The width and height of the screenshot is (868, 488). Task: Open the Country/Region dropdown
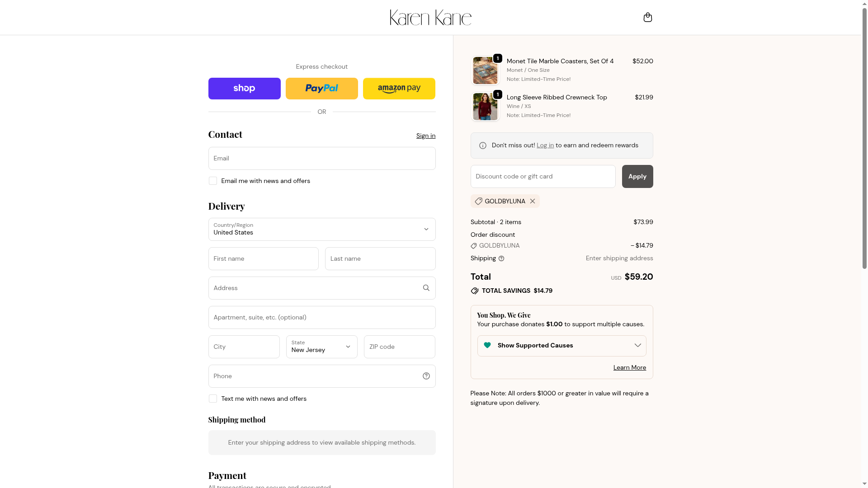point(321,229)
